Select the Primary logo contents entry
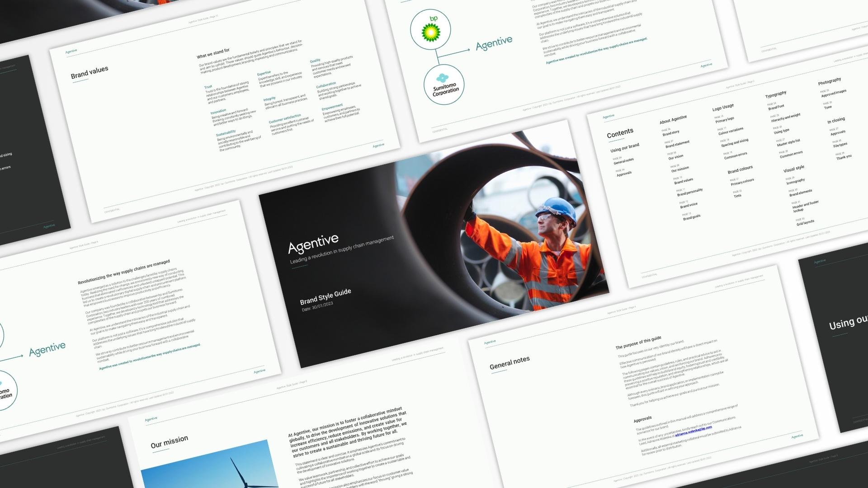The image size is (868, 488). point(724,120)
